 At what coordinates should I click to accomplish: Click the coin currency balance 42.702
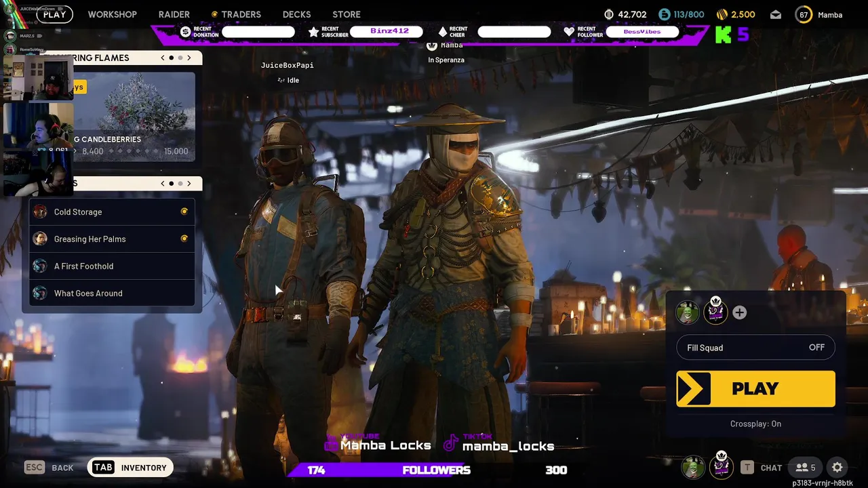point(625,14)
